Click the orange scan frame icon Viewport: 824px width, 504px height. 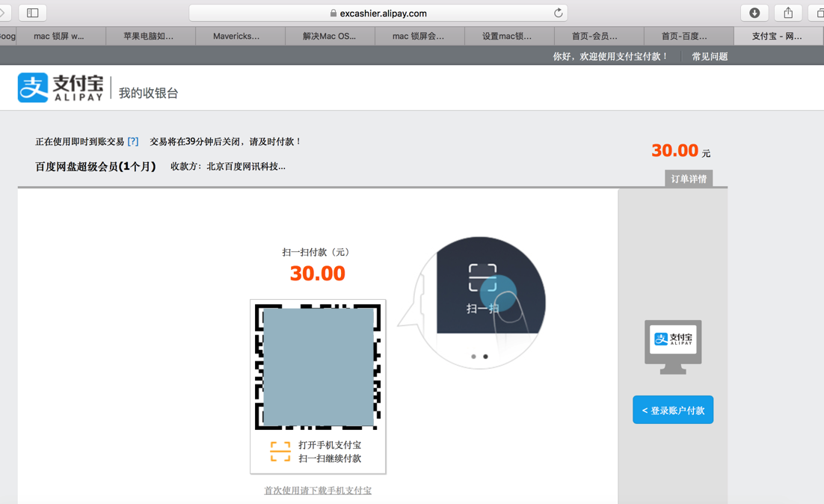pyautogui.click(x=280, y=452)
